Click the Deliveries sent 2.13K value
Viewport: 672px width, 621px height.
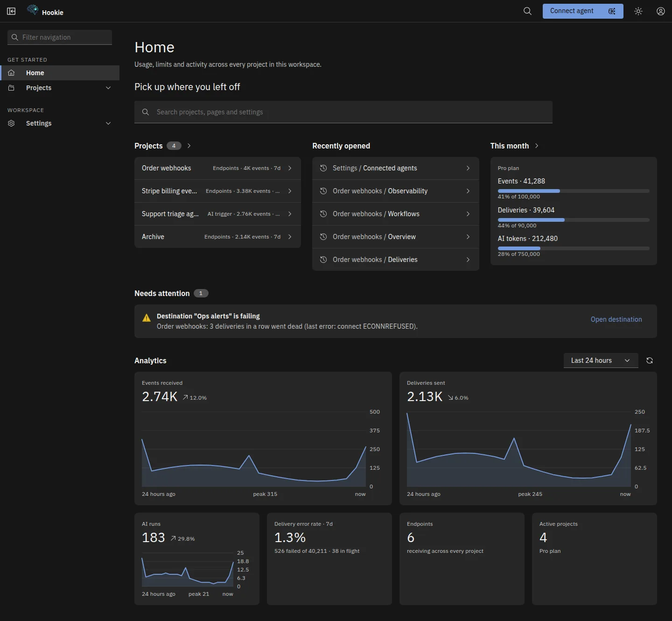[x=425, y=396]
